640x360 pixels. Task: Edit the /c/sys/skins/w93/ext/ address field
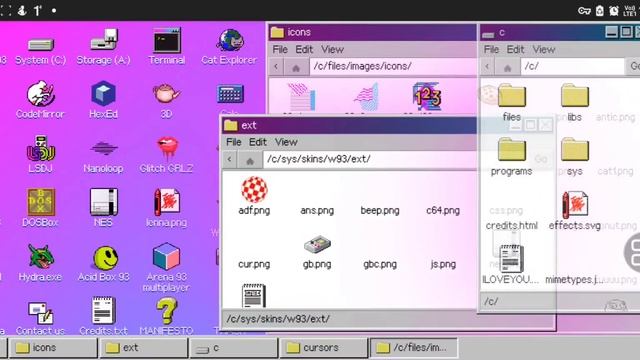click(x=370, y=159)
